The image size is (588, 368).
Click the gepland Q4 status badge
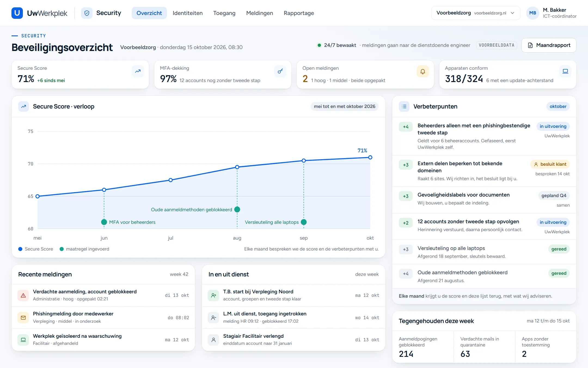[554, 195]
